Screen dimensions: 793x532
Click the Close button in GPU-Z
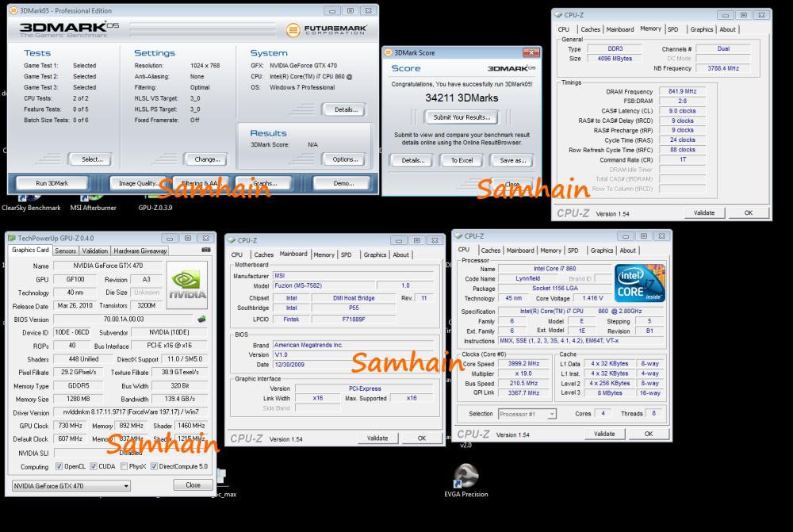(x=193, y=485)
